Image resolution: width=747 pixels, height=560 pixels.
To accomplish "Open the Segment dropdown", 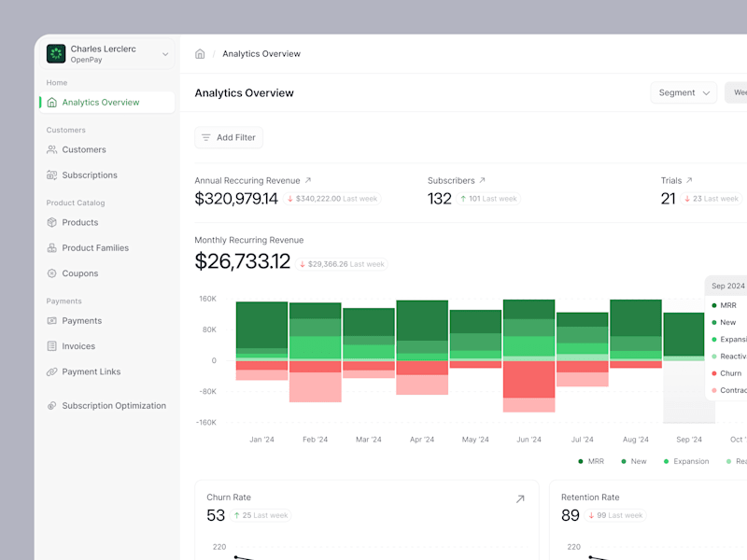I will click(x=684, y=92).
